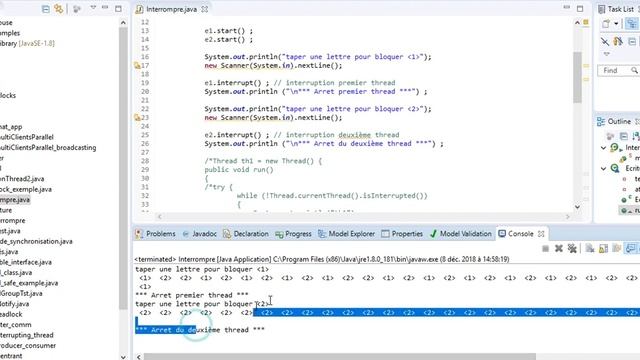Viewport: 640px width, 360px height.
Task: Open the Declaration tab
Action: click(246, 234)
